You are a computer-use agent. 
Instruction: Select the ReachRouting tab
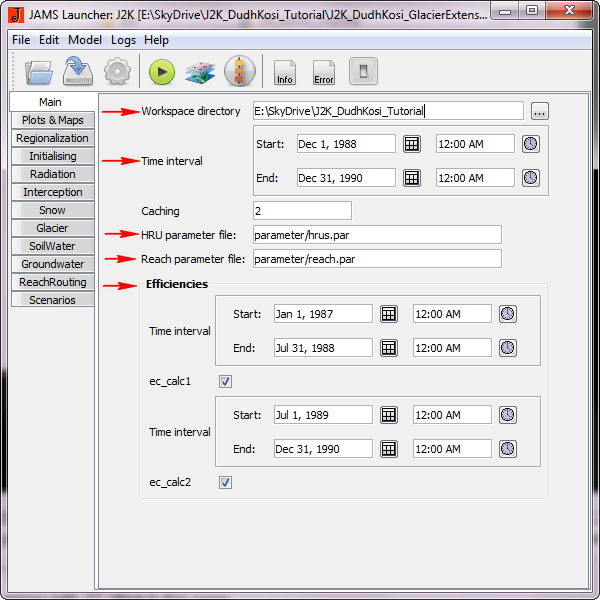tap(53, 282)
